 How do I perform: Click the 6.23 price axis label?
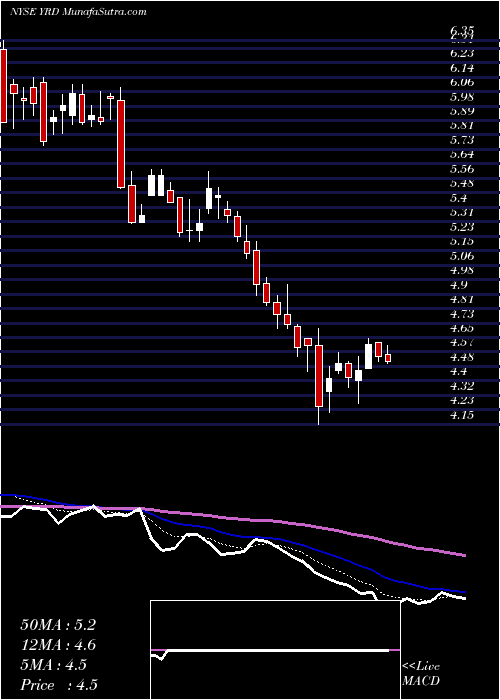pyautogui.click(x=462, y=53)
